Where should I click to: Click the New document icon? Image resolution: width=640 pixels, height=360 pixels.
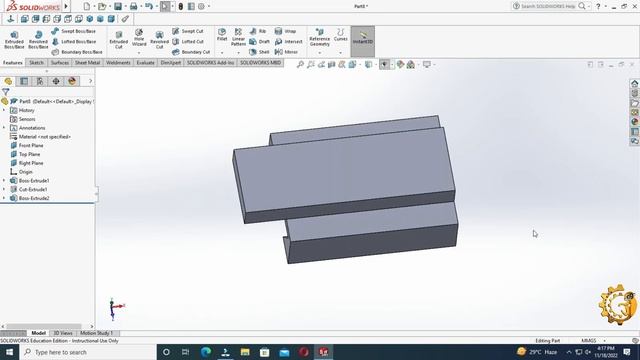(x=87, y=6)
